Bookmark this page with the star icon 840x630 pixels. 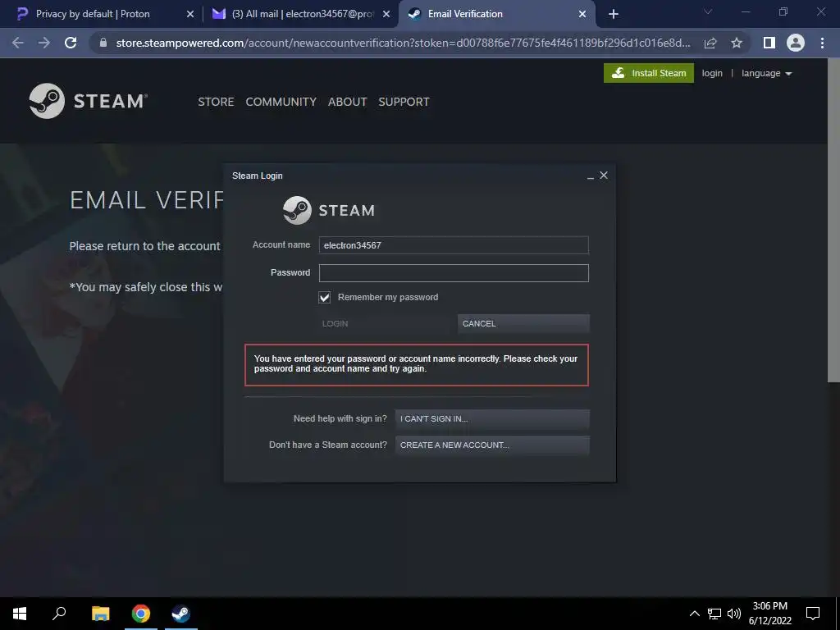[737, 43]
